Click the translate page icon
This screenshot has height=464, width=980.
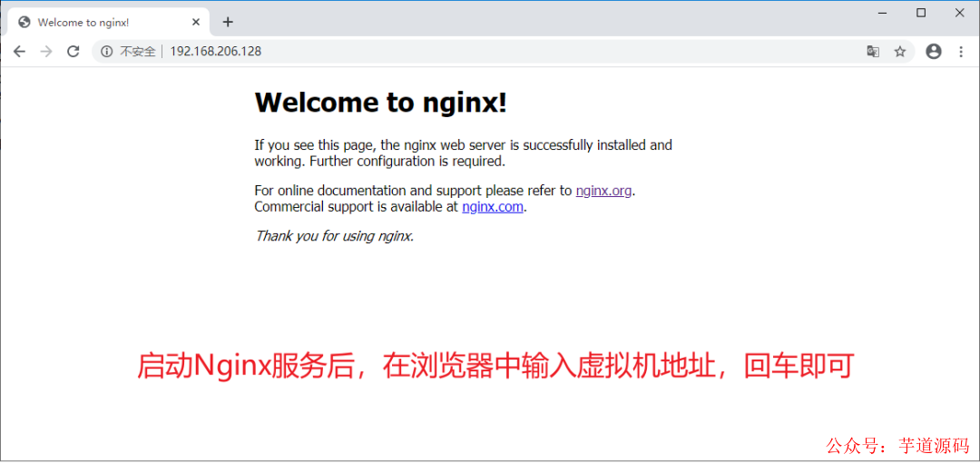point(873,52)
